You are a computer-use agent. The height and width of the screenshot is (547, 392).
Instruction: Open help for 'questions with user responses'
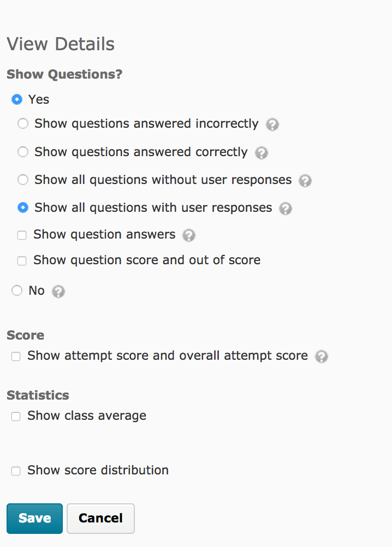click(x=286, y=209)
